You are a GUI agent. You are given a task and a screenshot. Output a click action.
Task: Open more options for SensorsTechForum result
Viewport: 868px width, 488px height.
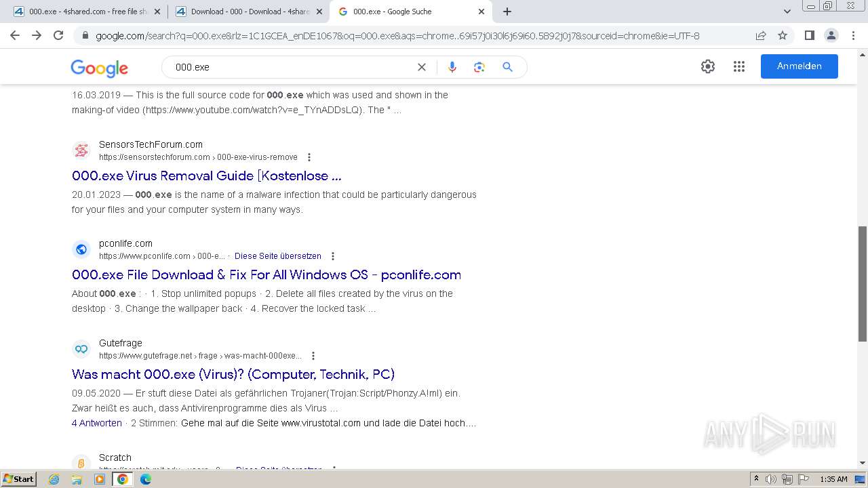(x=309, y=157)
